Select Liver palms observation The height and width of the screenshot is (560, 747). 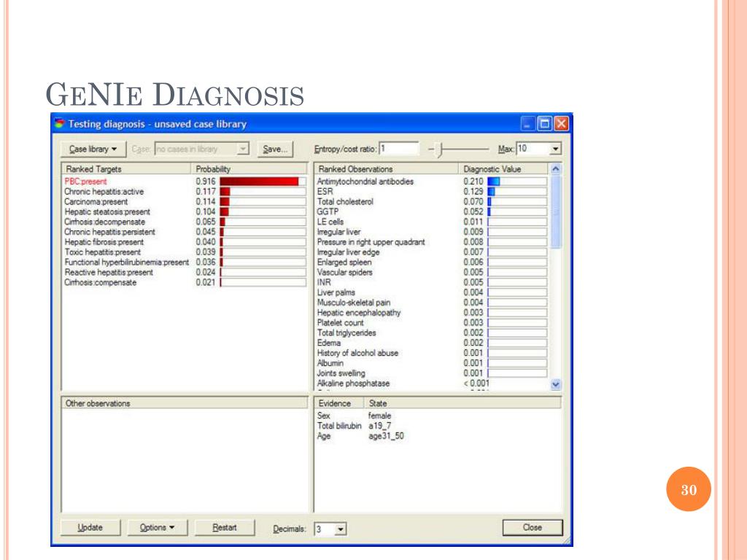point(432,292)
